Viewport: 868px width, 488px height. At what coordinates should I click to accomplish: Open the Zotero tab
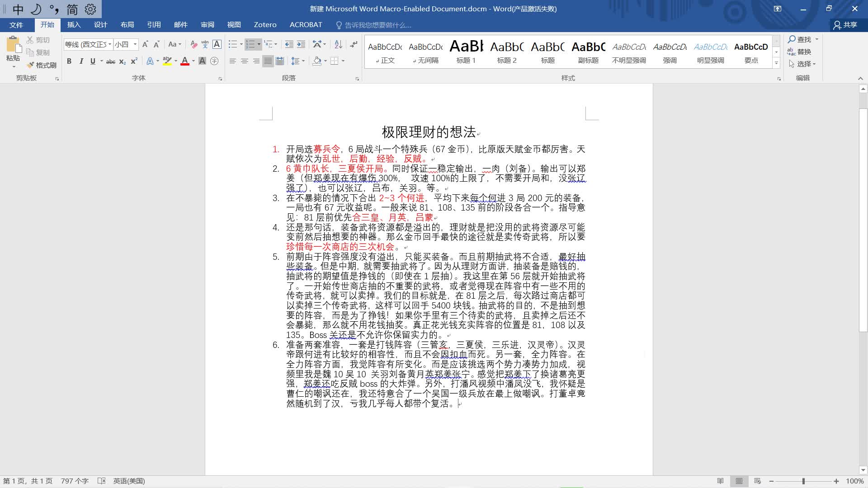click(265, 25)
